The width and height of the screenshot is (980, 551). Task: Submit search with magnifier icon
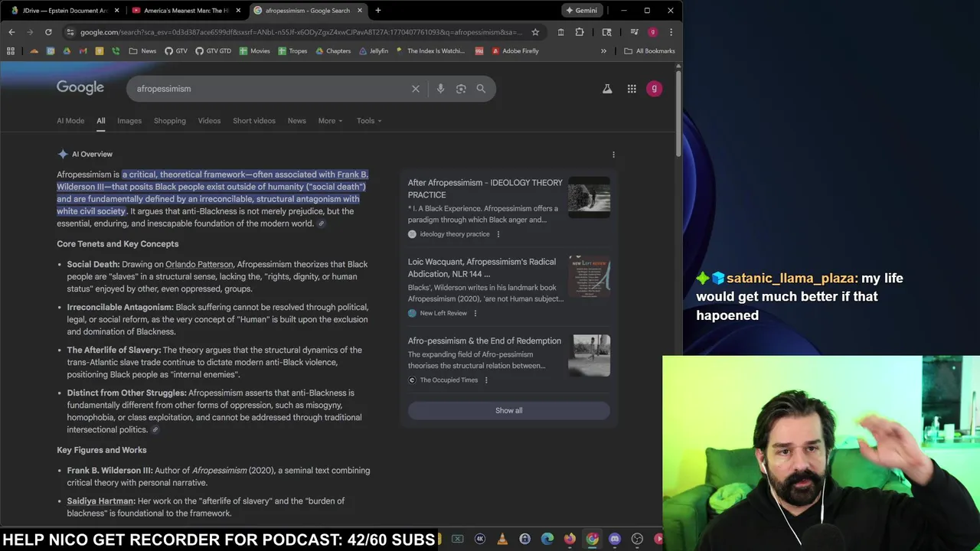click(481, 89)
